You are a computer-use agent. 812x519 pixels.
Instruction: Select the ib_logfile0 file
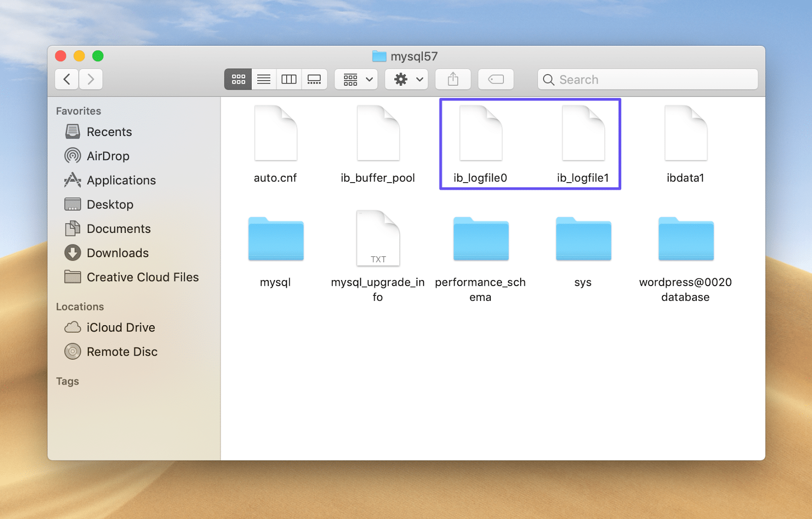pos(481,134)
